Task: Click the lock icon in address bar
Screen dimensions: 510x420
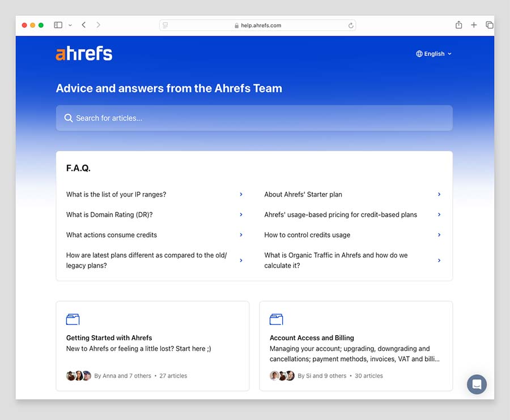Action: (236, 25)
